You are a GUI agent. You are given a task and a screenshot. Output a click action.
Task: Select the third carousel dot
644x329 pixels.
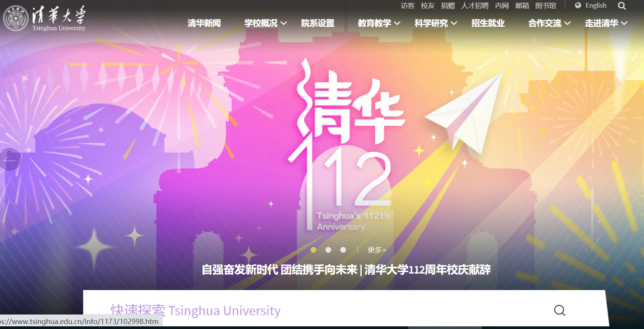click(x=343, y=250)
